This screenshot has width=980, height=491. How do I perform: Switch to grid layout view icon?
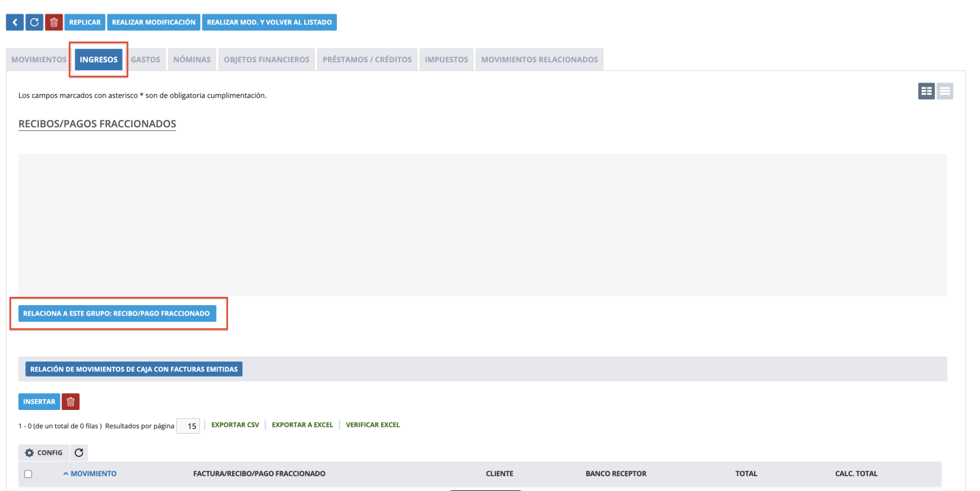[x=926, y=91]
